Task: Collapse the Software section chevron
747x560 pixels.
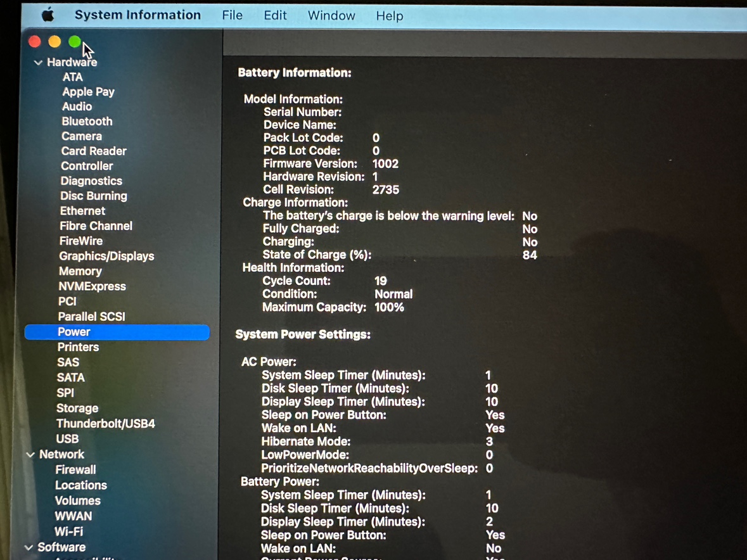Action: click(x=29, y=547)
